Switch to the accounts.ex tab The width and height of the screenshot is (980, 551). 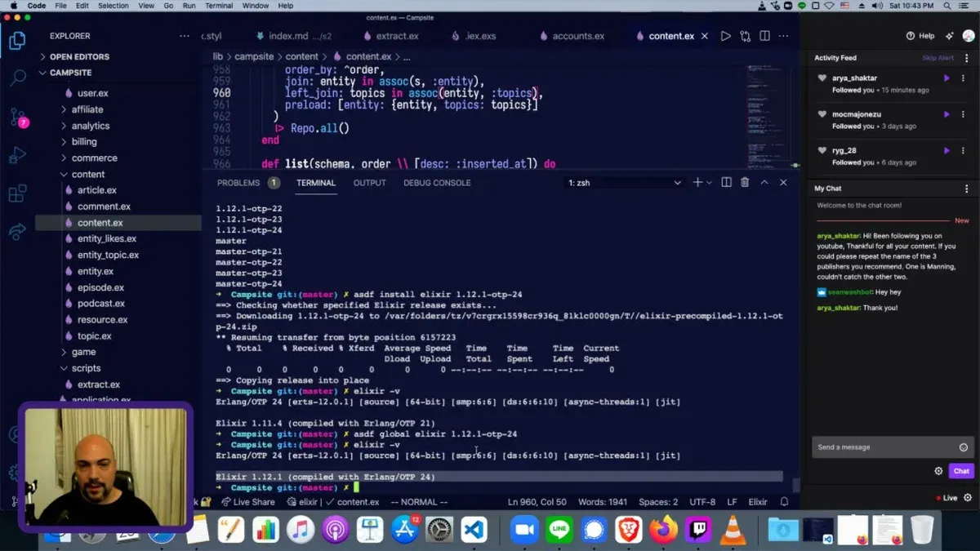(x=571, y=36)
